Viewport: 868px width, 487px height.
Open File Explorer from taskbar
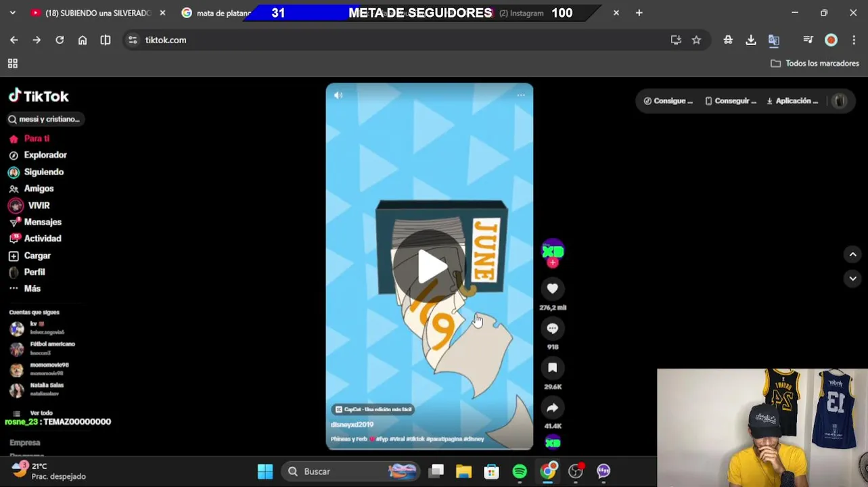[463, 471]
